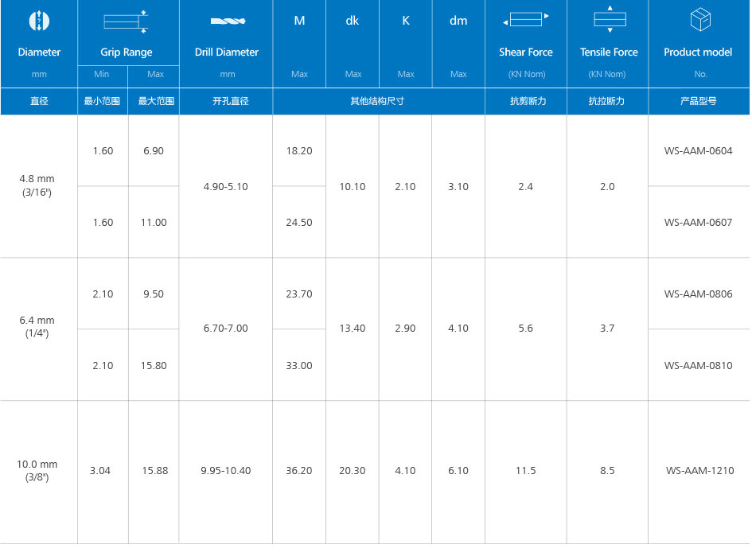
Task: Click the Tensile Force arrows icon
Action: pyautogui.click(x=610, y=19)
